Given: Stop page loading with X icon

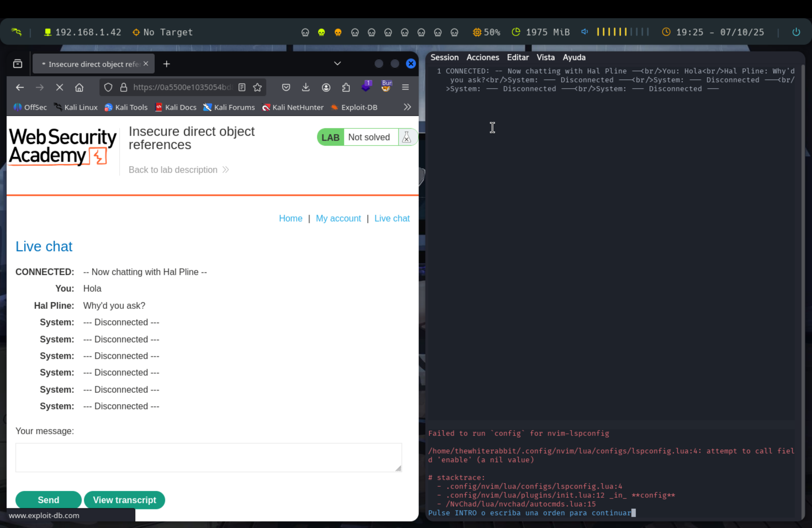Looking at the screenshot, I should [x=59, y=88].
